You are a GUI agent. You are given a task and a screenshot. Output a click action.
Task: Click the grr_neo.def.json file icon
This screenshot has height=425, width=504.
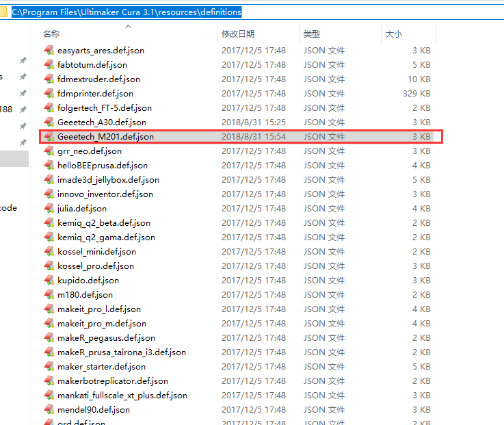(49, 151)
